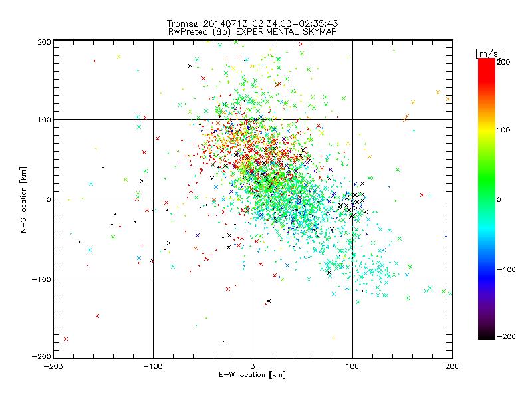Screen dimensions: 532x399
Task: Click the red X marker at the bottom-left corner of the plot
Action: pos(66,339)
